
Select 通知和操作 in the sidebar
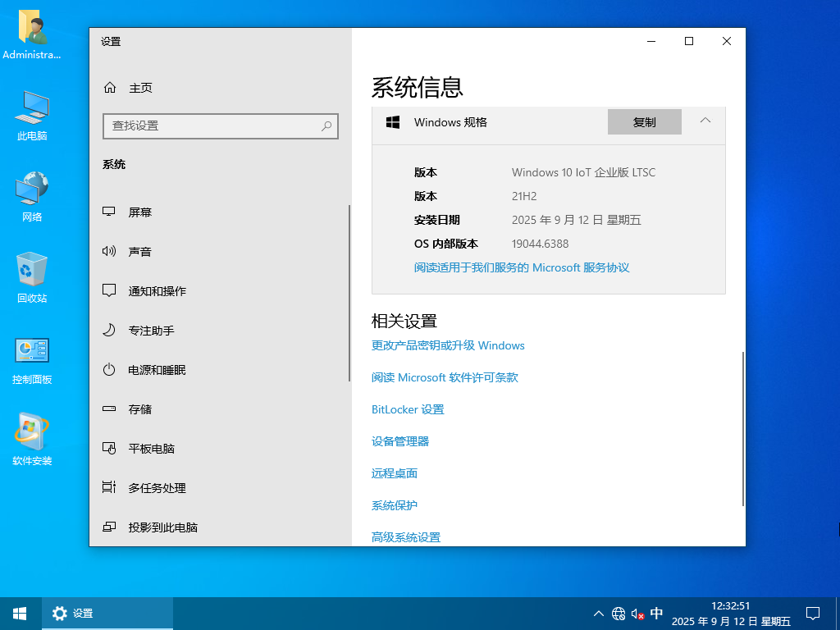(220, 291)
